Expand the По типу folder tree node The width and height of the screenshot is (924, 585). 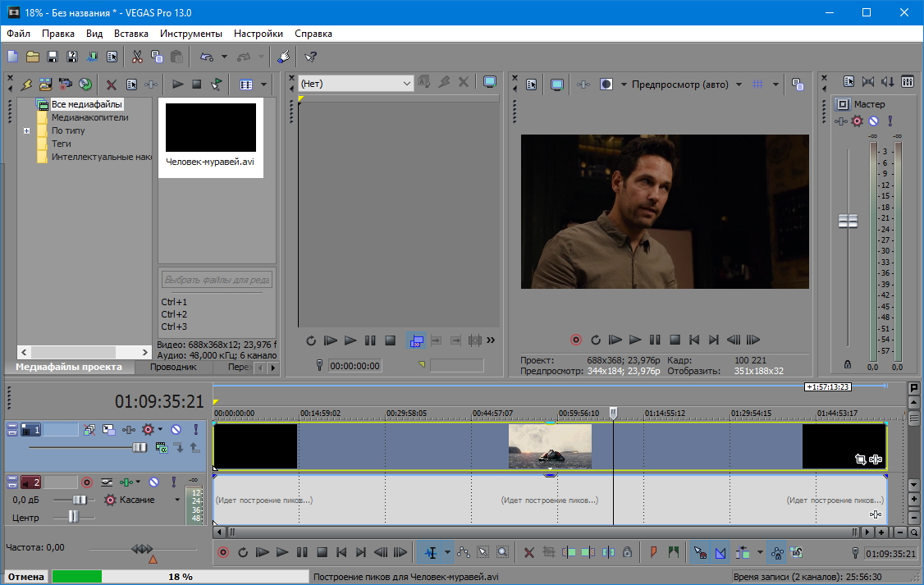26,130
